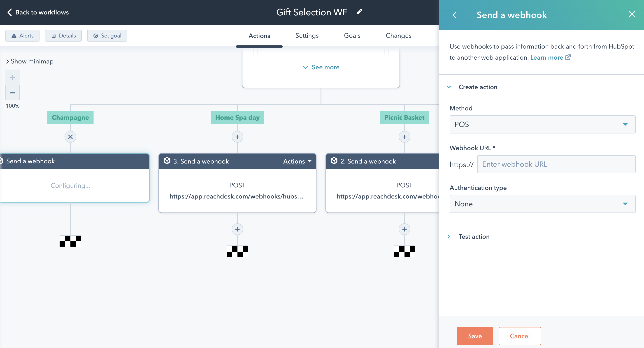The height and width of the screenshot is (348, 644).
Task: Add action with plus under Home Spa day
Action: click(x=237, y=137)
